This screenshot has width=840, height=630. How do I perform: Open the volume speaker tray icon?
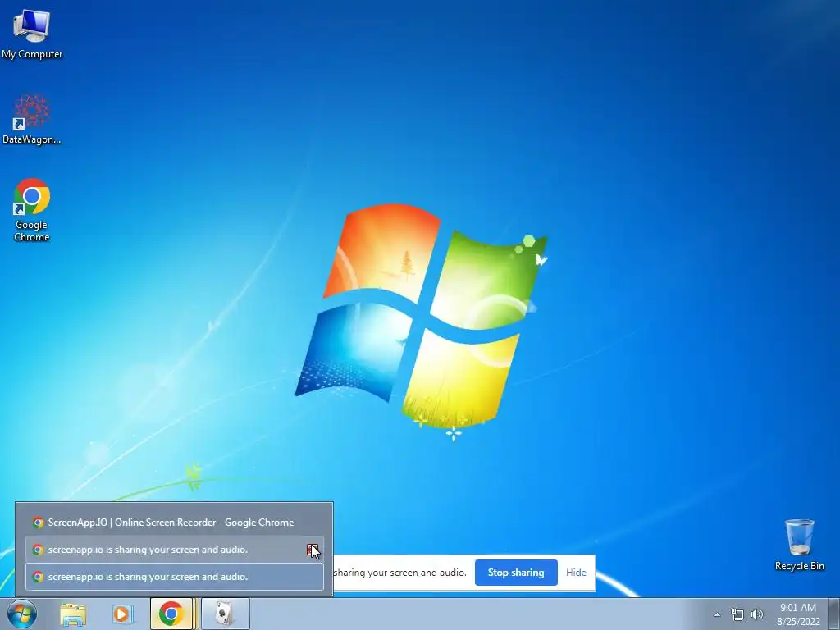(757, 614)
